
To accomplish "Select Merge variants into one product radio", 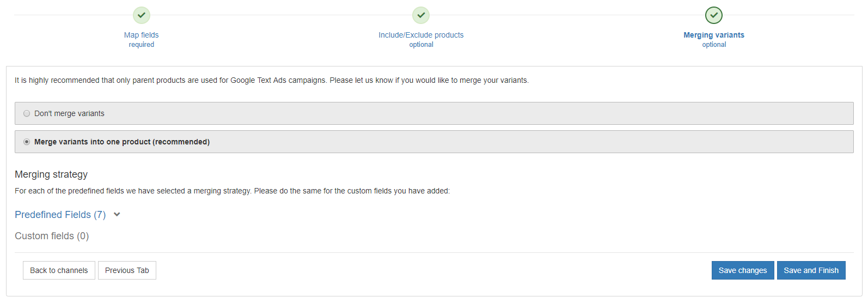I will [27, 142].
